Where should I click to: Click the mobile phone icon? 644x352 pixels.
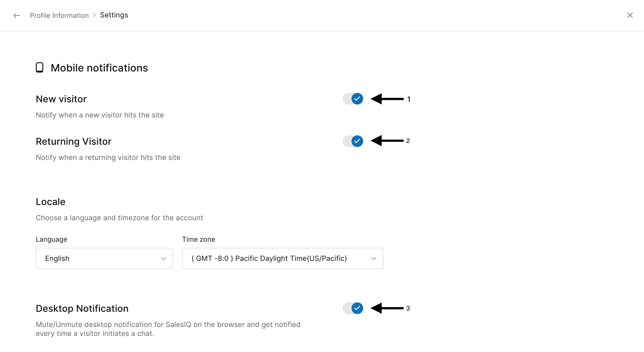point(40,67)
